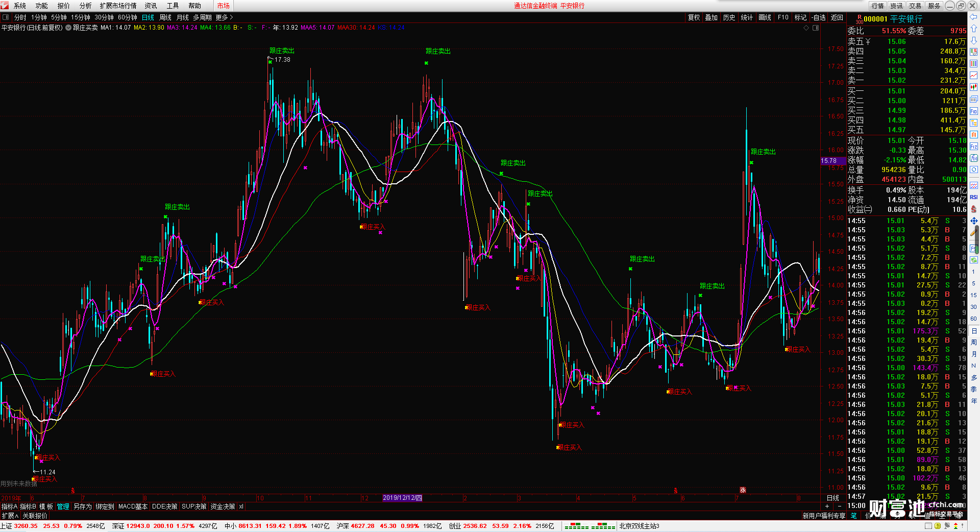Select quarterly period '季' in right sidebar
980x532 pixels.
[x=974, y=389]
